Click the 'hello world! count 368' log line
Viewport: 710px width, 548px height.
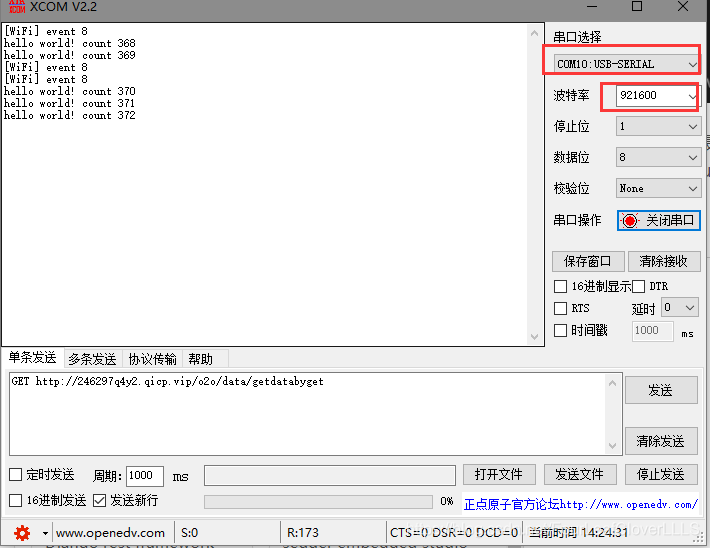click(x=70, y=43)
